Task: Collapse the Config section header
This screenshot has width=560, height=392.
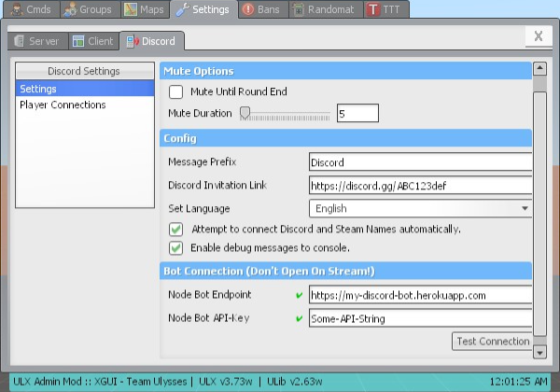Action: click(345, 138)
